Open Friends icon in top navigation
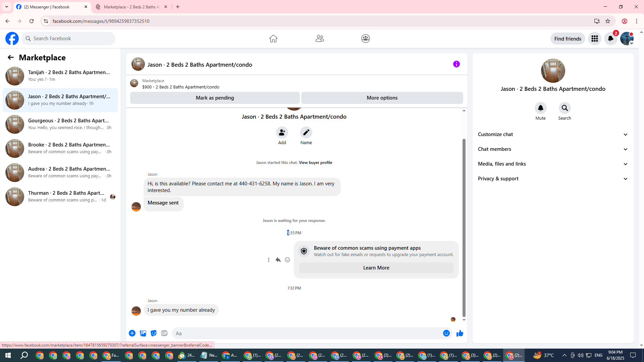Viewport: 644px width, 362px height. (x=320, y=39)
